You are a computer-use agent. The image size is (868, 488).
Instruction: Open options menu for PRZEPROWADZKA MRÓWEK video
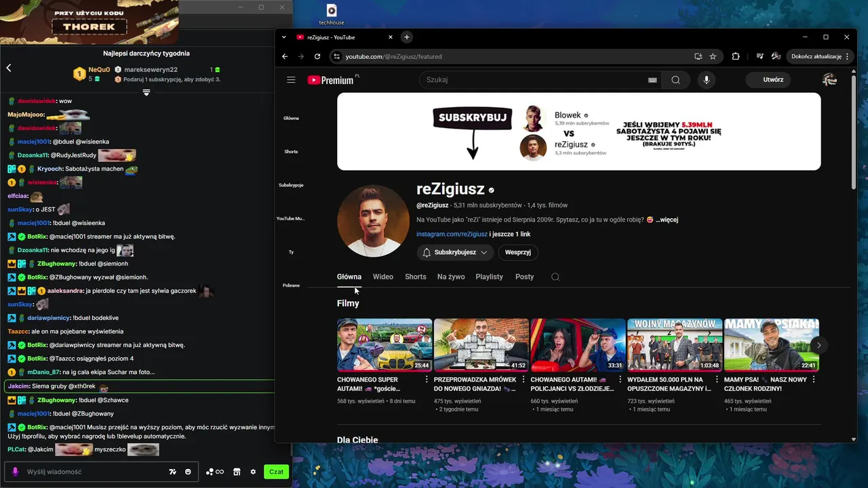tap(524, 380)
